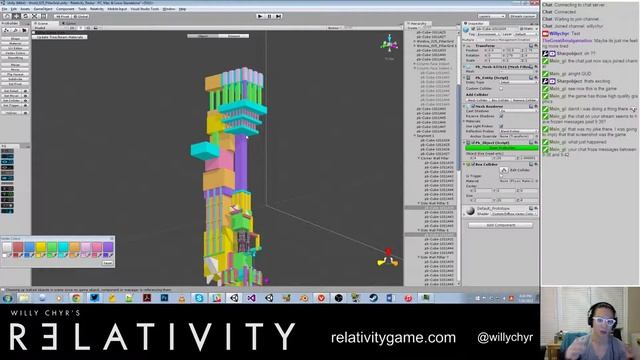
Task: Collapse Corner Wall Pillar in Hierarchy
Action: coord(419,158)
